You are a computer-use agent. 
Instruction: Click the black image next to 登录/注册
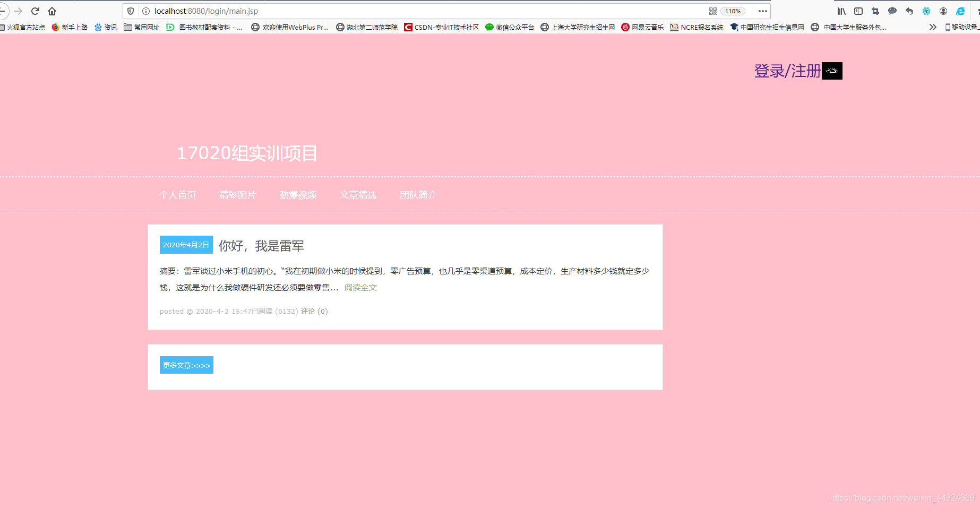[x=832, y=71]
